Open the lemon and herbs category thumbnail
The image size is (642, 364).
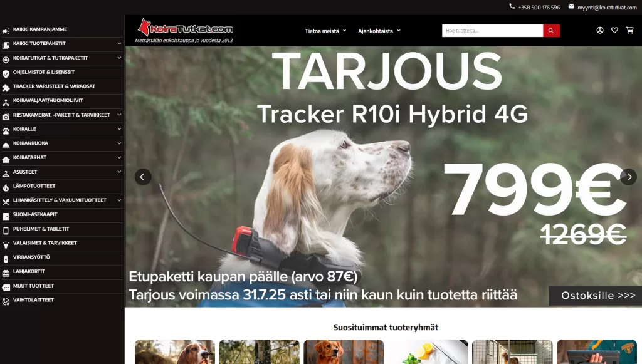point(428,351)
